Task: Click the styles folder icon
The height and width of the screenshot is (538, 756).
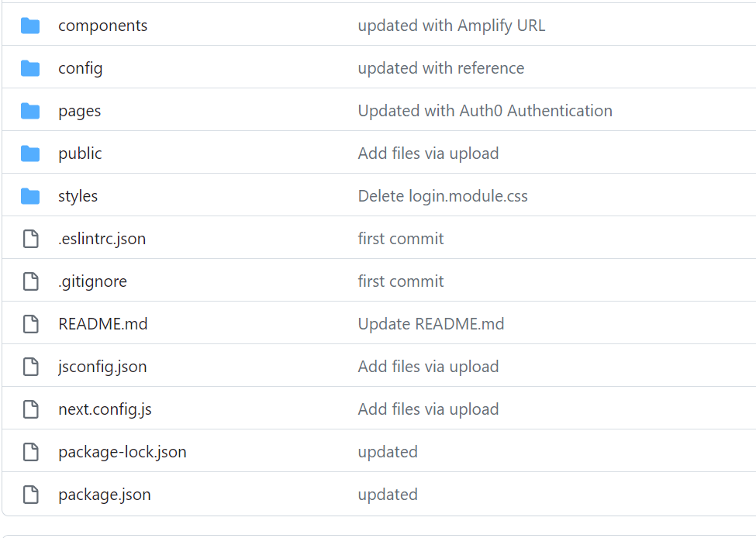Action: coord(31,195)
